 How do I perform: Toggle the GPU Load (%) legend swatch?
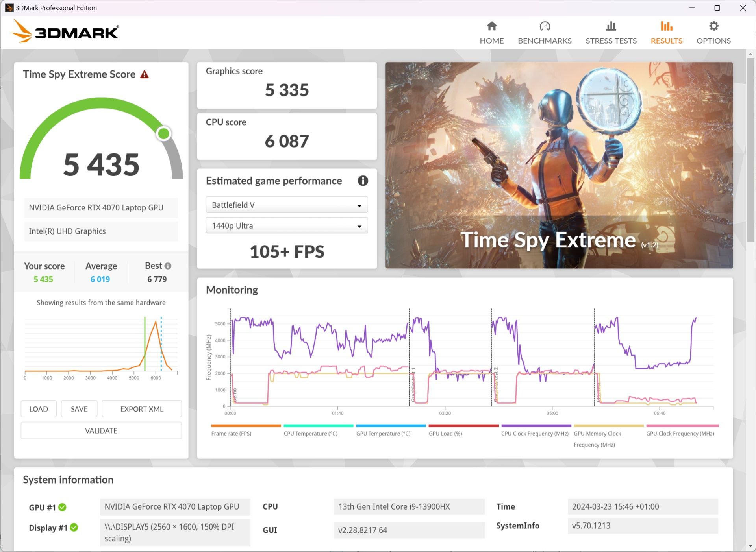(463, 426)
